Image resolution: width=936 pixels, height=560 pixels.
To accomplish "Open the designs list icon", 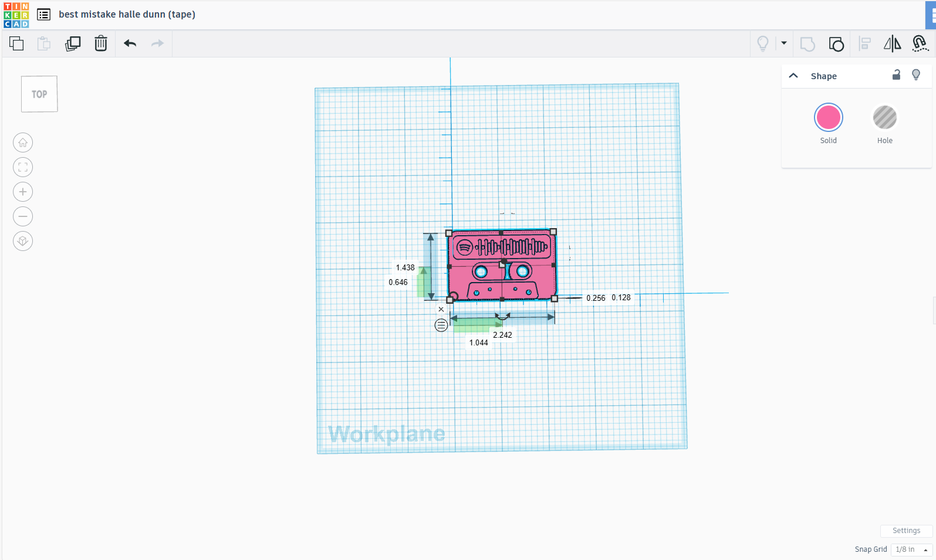I will [43, 15].
